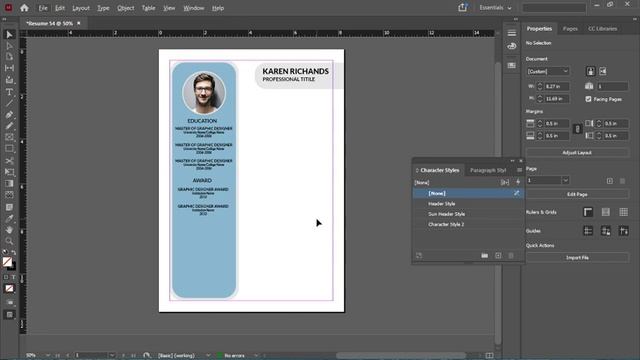Select the Free Transform tool
Image resolution: width=640 pixels, height=360 pixels.
pyautogui.click(x=9, y=172)
